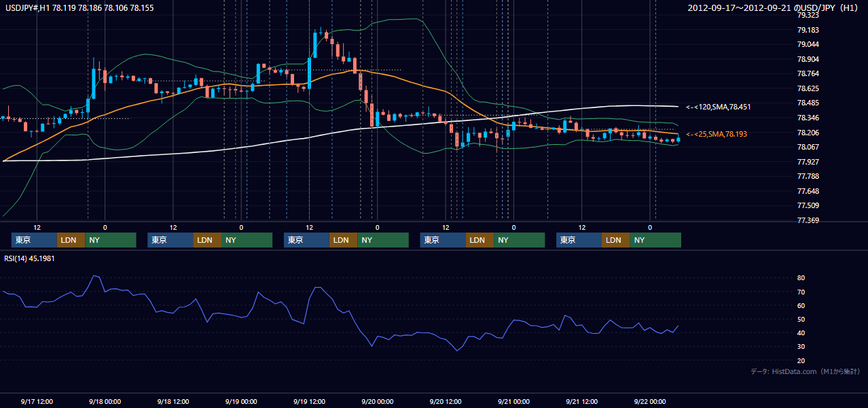Click price axis label 78.764
The height and width of the screenshot is (408, 868).
[x=807, y=74]
